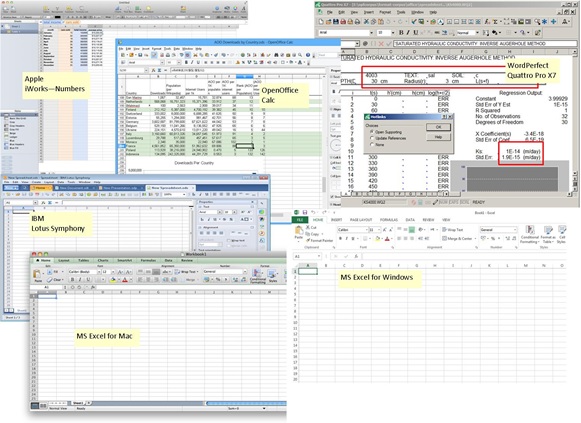581x423 pixels.
Task: Toggle Underline in Excel for Mac ribbon
Action: (x=88, y=279)
